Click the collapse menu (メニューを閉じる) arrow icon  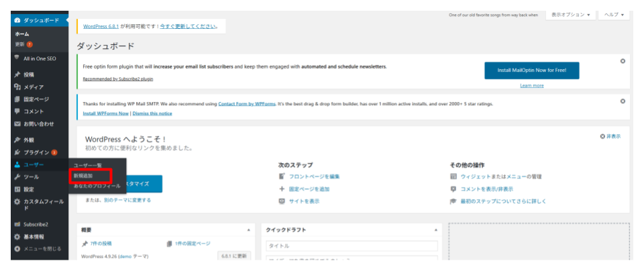[17, 248]
